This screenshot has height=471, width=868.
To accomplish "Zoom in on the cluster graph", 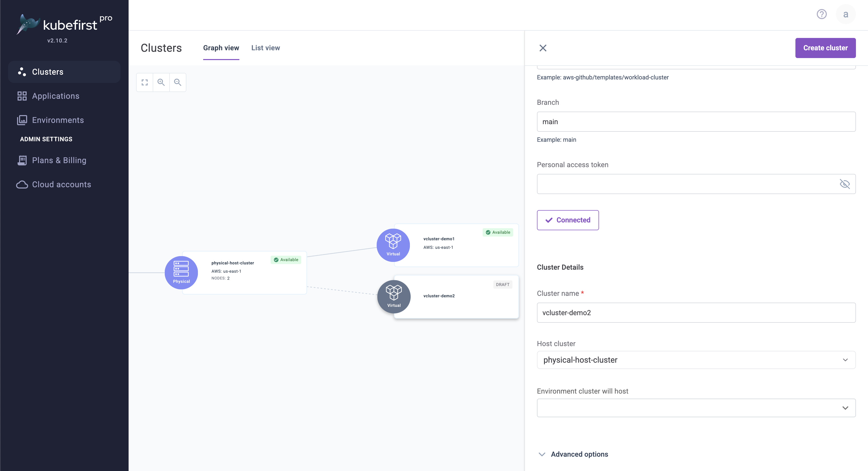I will click(161, 82).
